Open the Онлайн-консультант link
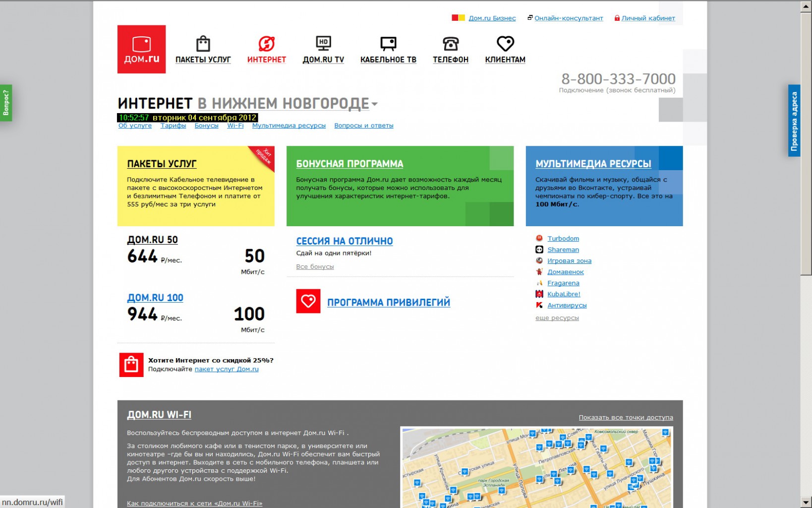812x508 pixels. coord(569,18)
